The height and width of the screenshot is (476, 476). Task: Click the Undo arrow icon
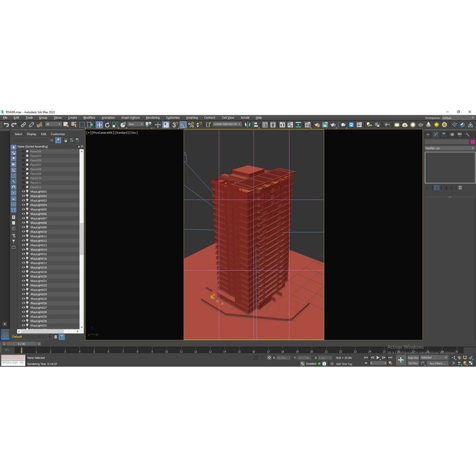click(6, 125)
